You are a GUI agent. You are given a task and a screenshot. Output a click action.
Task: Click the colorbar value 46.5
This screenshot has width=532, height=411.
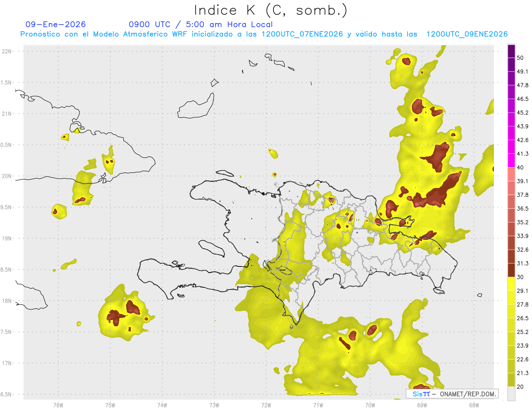tap(523, 99)
